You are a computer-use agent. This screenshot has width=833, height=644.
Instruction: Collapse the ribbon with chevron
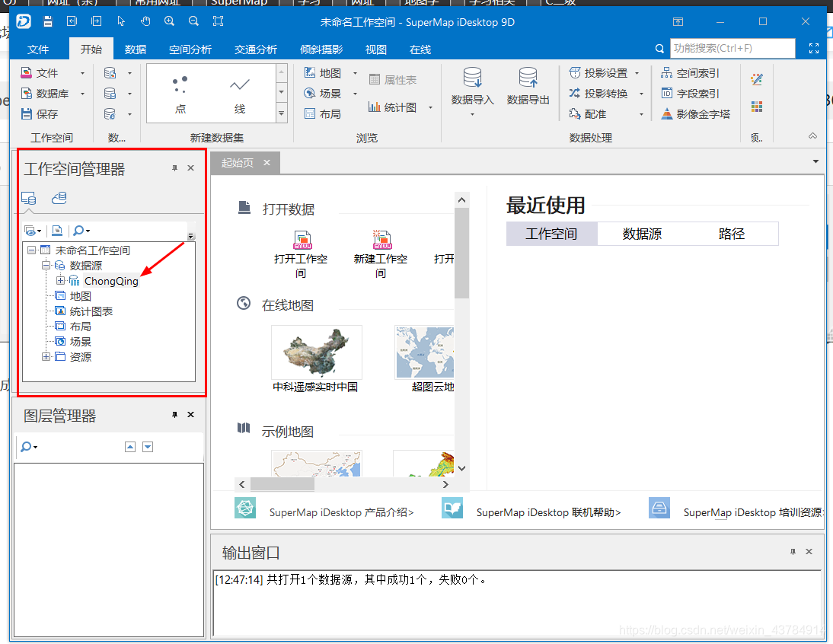click(812, 136)
